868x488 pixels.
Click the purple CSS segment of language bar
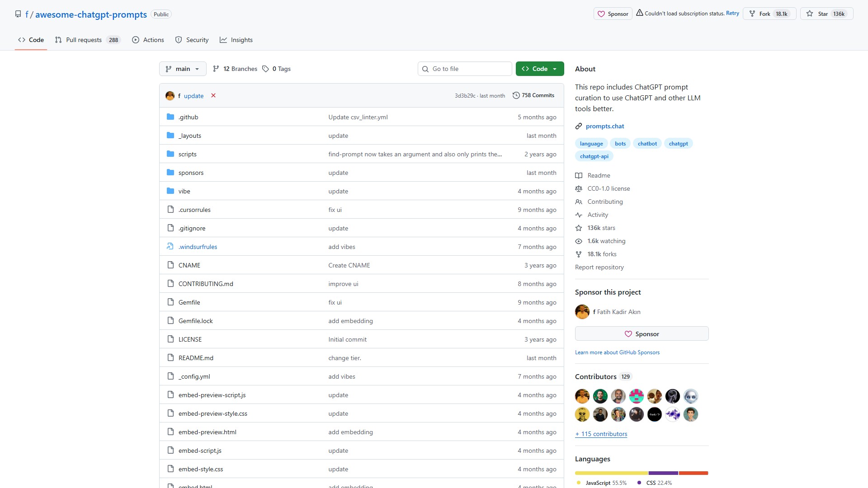click(663, 473)
